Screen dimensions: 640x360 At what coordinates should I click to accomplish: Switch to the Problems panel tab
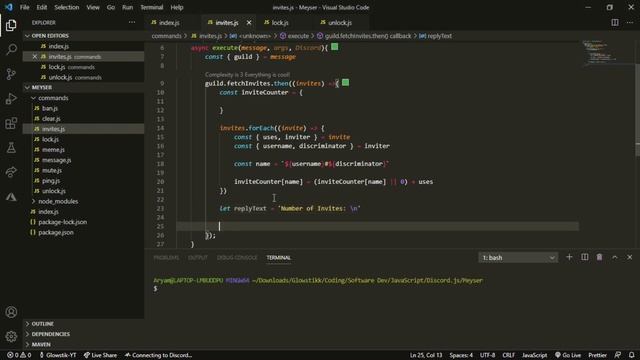(166, 258)
